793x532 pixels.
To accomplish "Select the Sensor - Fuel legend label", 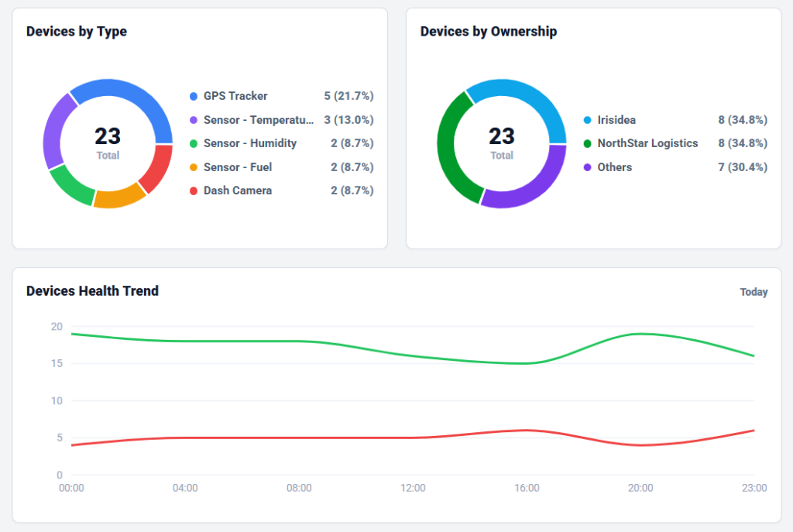I will click(x=238, y=167).
